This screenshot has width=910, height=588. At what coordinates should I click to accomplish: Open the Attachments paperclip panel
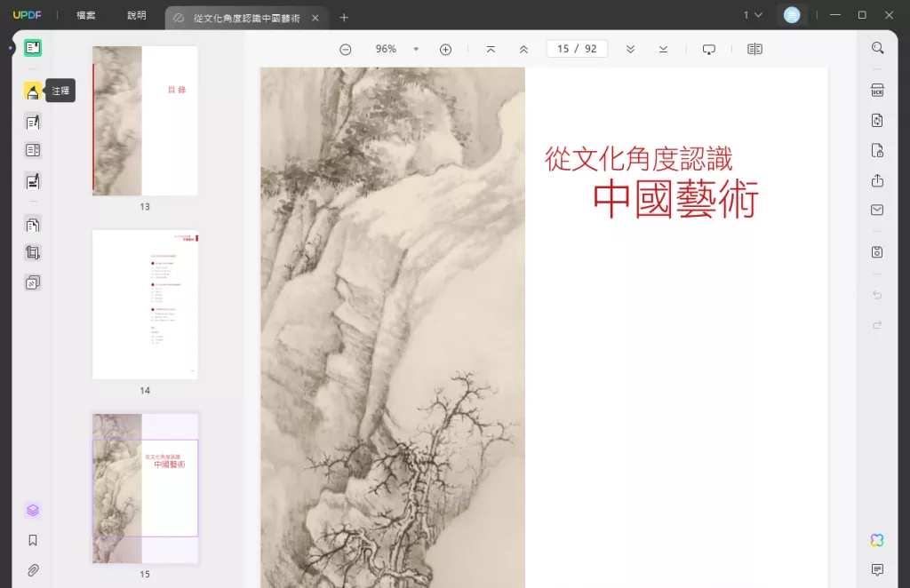[x=33, y=570]
